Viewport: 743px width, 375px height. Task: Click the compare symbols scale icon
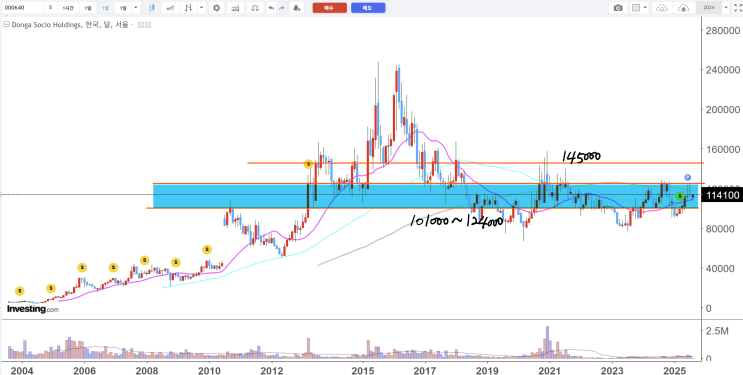255,8
